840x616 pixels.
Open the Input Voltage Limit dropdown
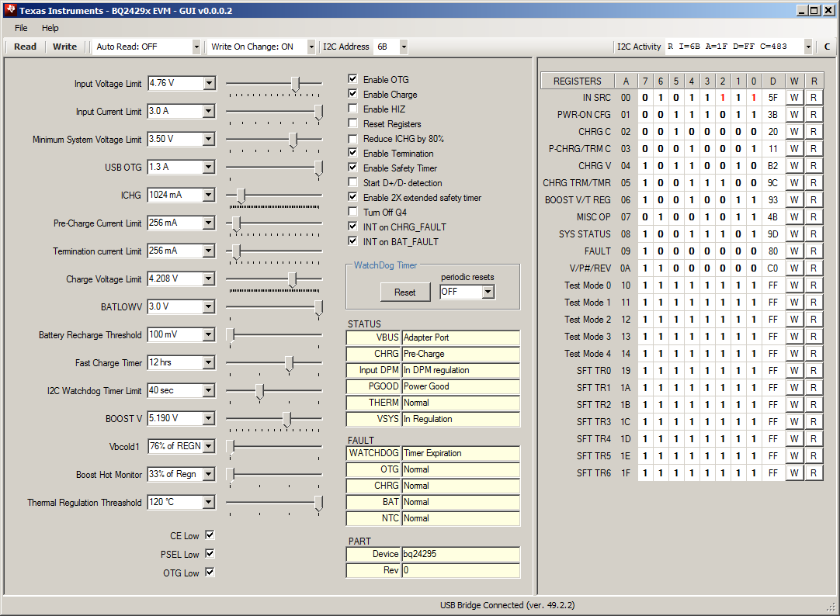click(x=209, y=84)
